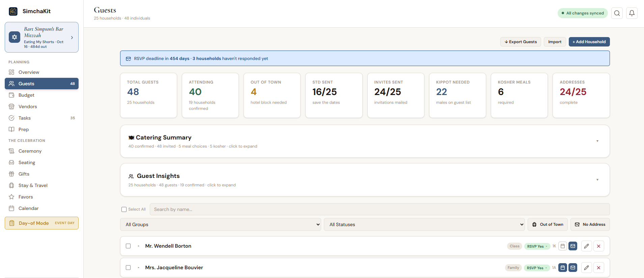Expand the Mrs. Jacqueline Bouvier household row
Image resolution: width=644 pixels, height=278 pixels.
[138, 268]
